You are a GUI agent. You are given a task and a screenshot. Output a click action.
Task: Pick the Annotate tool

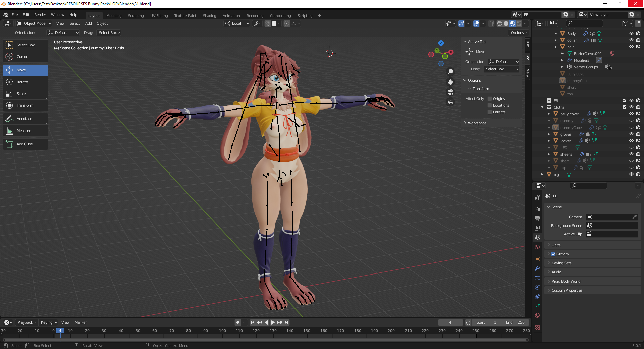25,119
